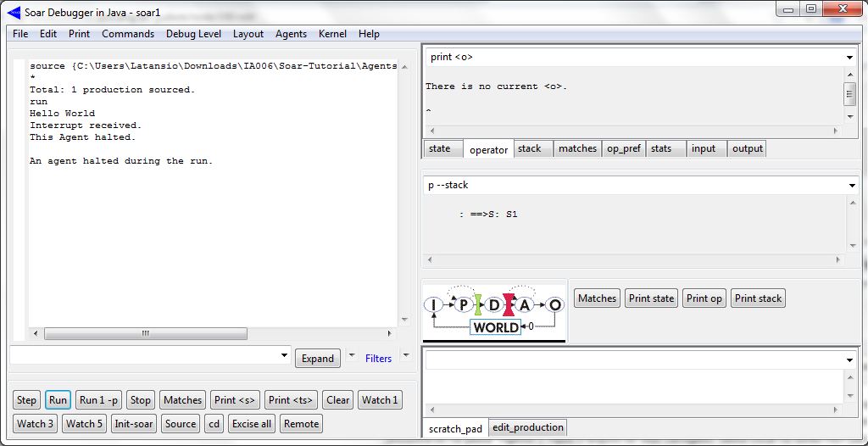Click the WORLD box in phase diagram
The image size is (868, 446).
[496, 327]
